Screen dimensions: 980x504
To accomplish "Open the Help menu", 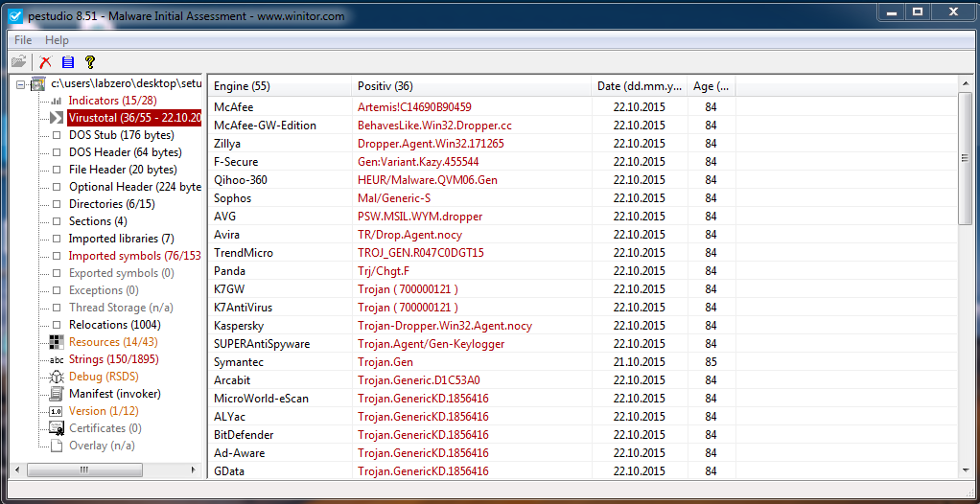I will click(x=57, y=40).
